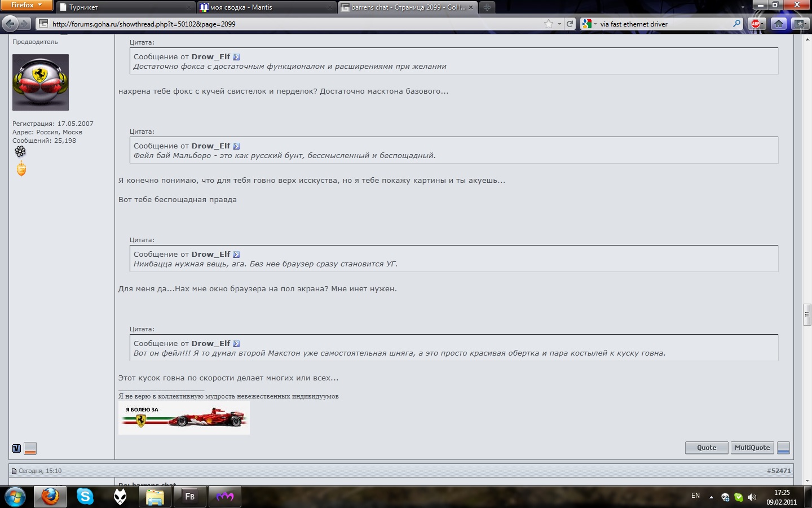
Task: Click the URL address bar field
Action: 293,24
